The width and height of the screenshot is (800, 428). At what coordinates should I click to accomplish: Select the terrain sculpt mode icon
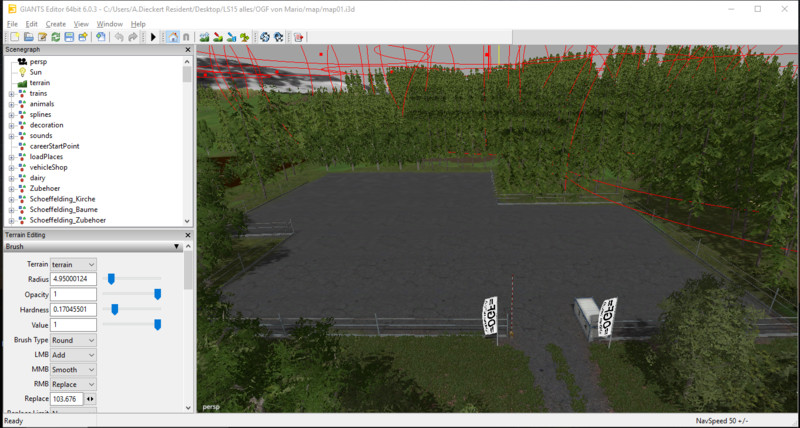(204, 37)
